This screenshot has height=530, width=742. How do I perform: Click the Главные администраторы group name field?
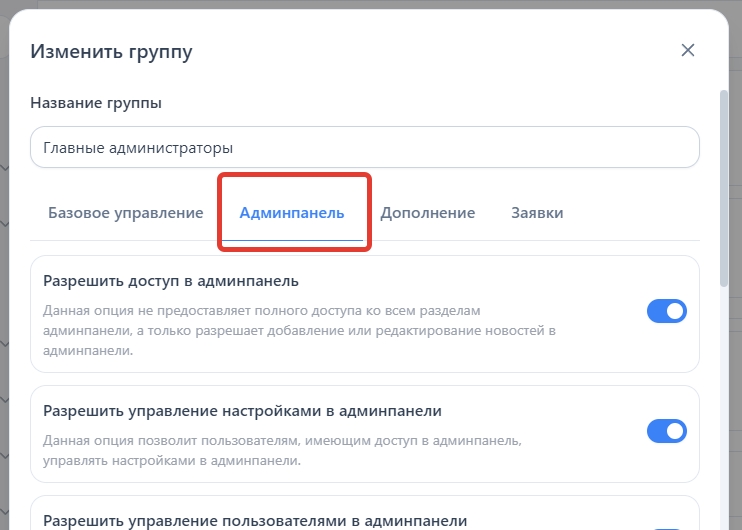(364, 147)
